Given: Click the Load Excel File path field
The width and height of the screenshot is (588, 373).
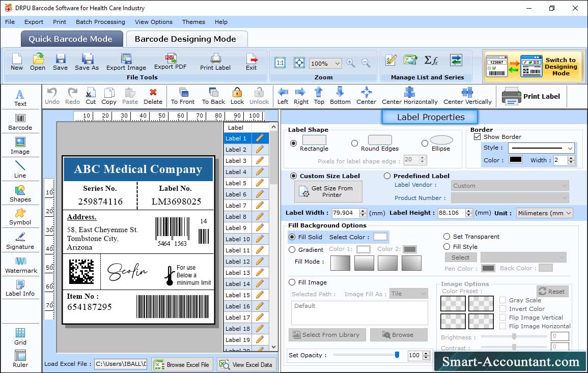Looking at the screenshot, I should point(120,364).
